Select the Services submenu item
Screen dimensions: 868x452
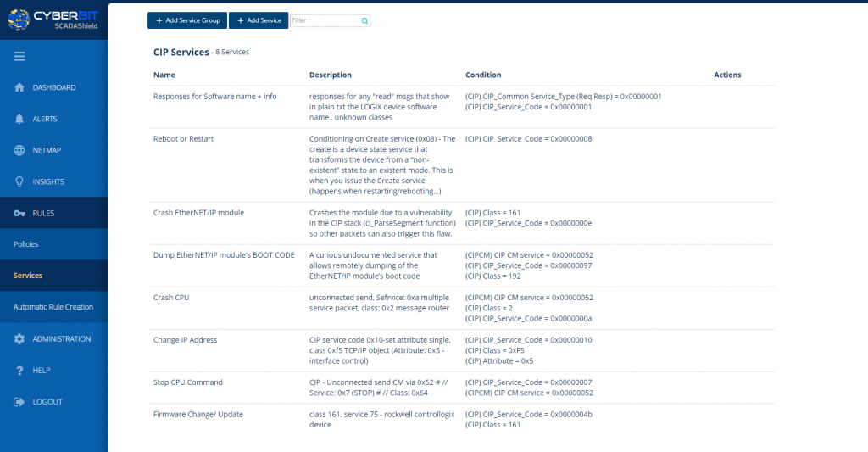28,276
